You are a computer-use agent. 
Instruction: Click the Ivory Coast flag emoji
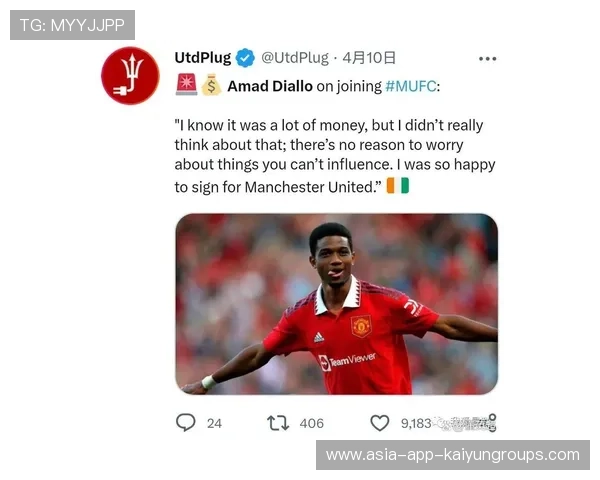(398, 185)
